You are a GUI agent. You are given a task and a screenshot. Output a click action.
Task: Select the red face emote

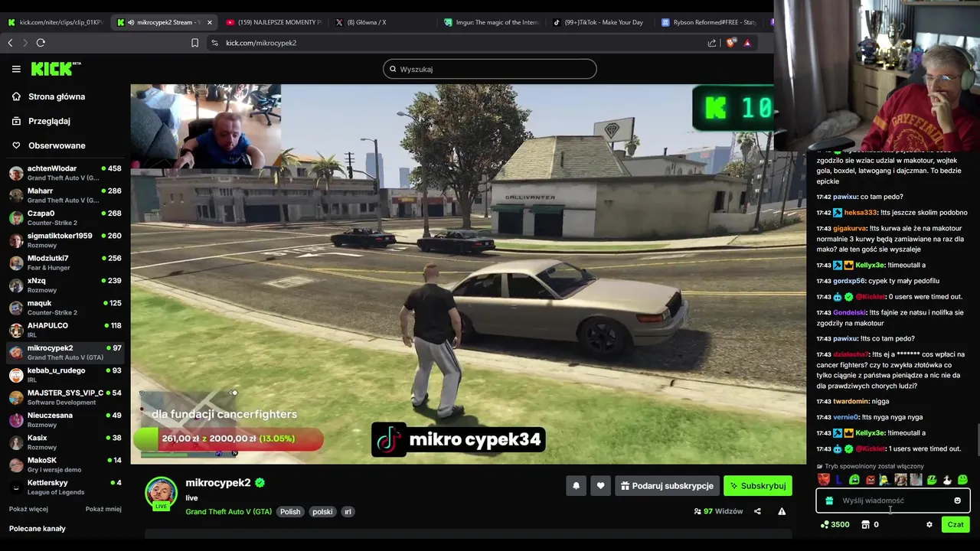[824, 480]
